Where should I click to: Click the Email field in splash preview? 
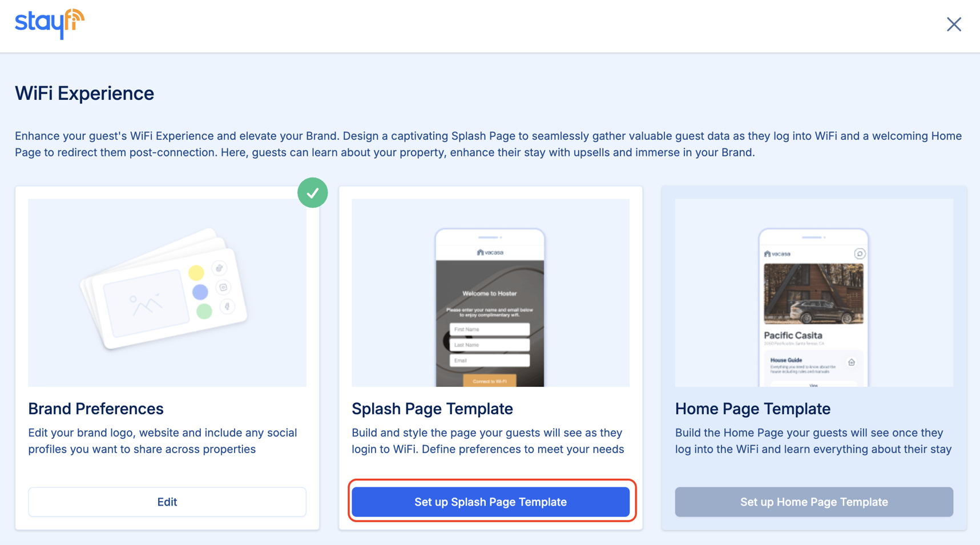point(489,361)
